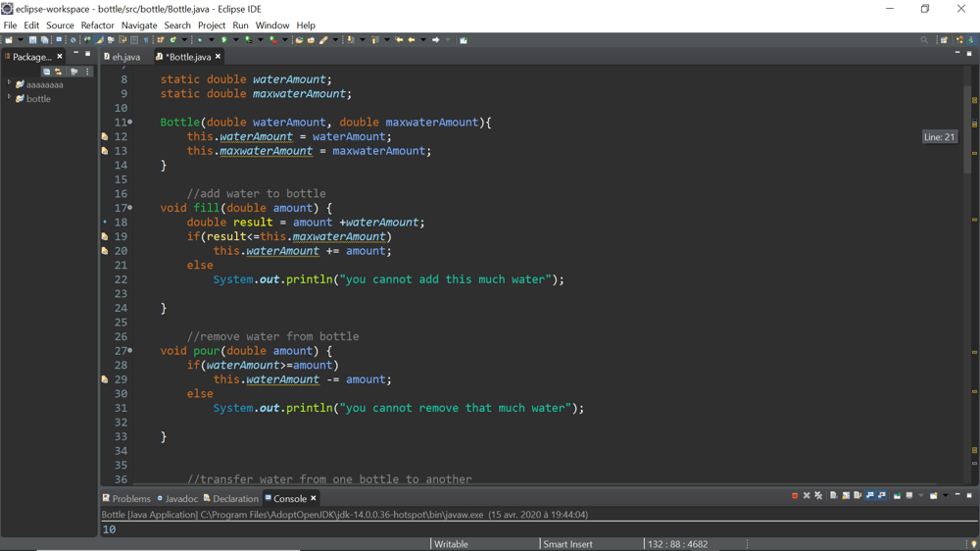Click the Search flashlight toolbar icon

(323, 40)
